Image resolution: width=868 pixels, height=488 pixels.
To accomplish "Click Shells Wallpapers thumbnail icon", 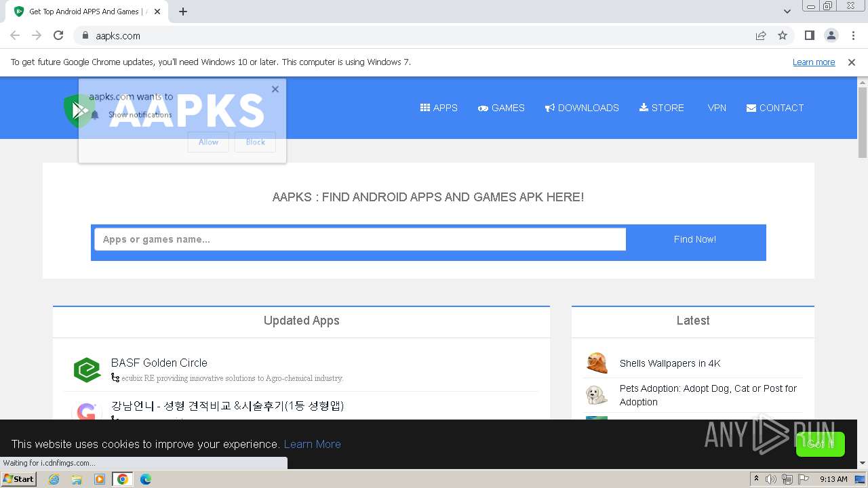I will (597, 363).
